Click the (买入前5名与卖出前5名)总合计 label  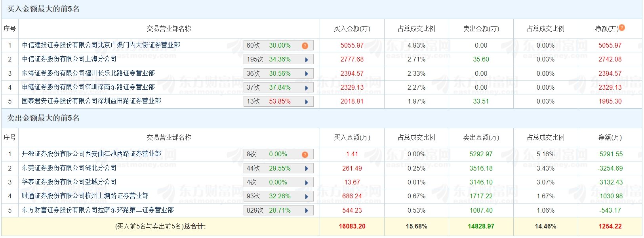(x=160, y=226)
